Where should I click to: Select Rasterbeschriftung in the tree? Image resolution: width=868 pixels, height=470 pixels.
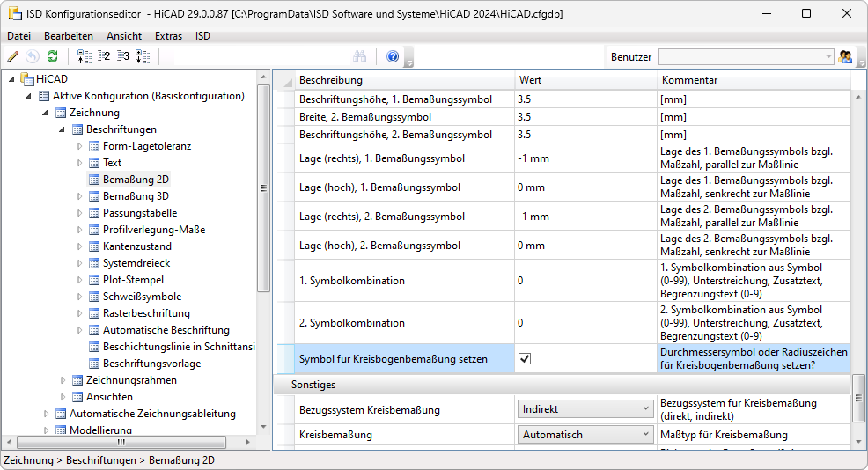coord(146,313)
